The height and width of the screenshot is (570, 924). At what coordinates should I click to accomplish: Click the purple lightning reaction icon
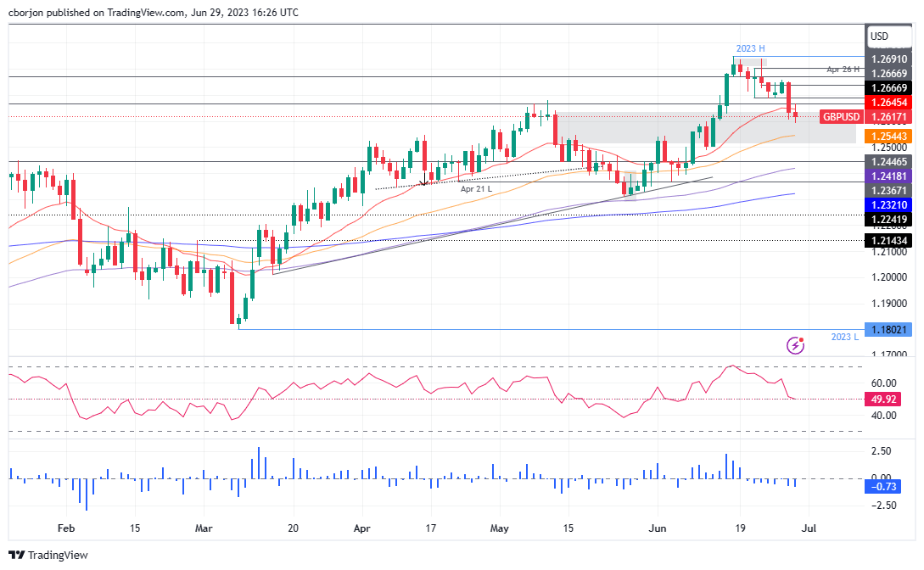pyautogui.click(x=794, y=344)
